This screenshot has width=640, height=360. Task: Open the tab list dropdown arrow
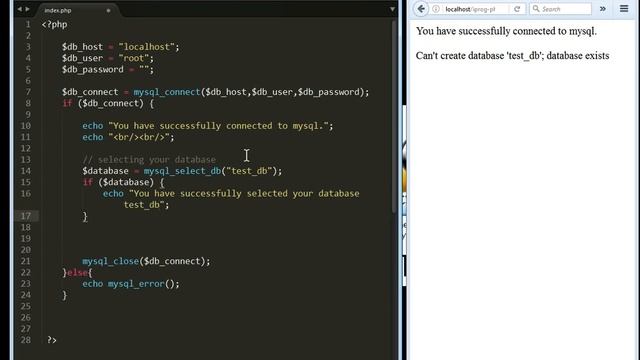click(x=392, y=9)
